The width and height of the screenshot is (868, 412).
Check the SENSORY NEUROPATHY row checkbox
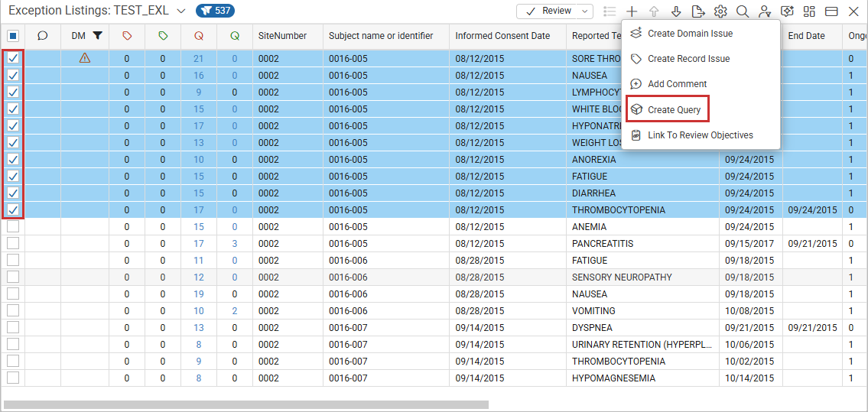click(x=13, y=277)
